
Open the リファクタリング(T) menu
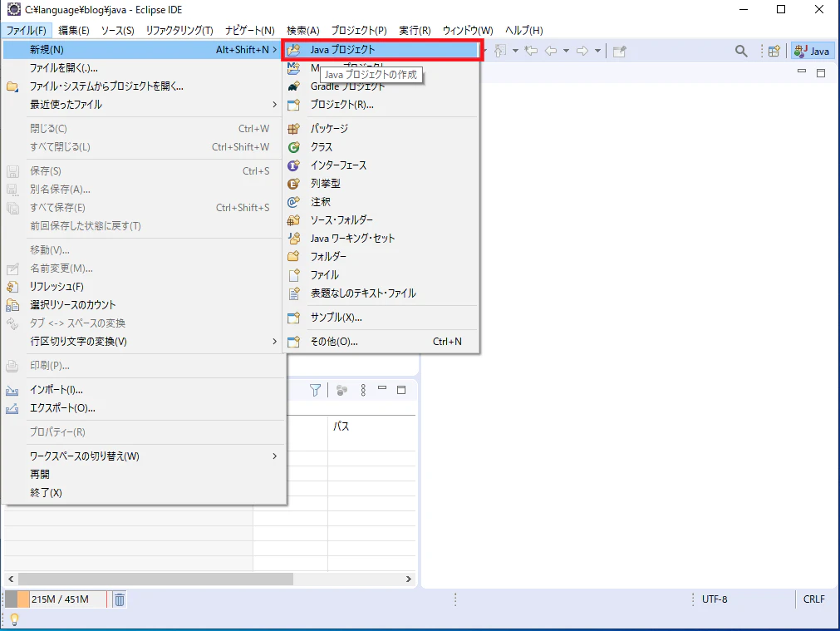click(179, 31)
